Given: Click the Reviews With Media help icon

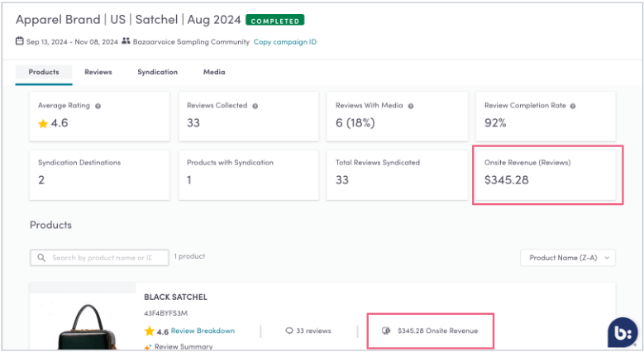Looking at the screenshot, I should pyautogui.click(x=411, y=106).
